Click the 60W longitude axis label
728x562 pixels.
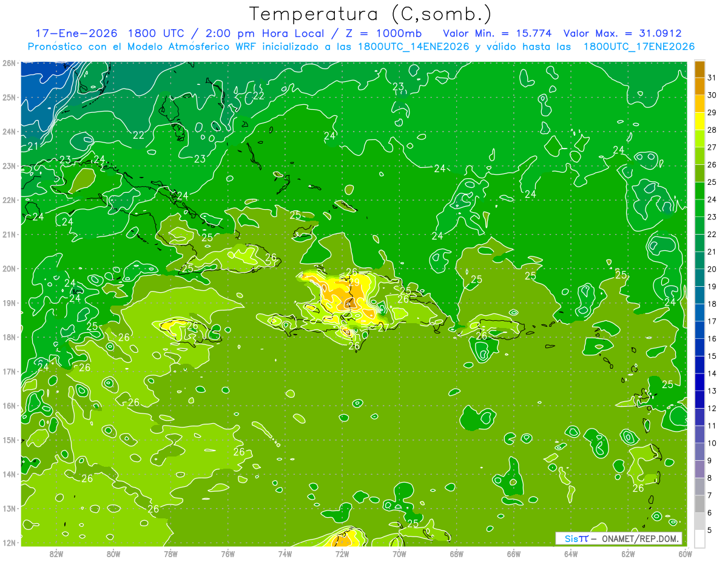pyautogui.click(x=685, y=554)
